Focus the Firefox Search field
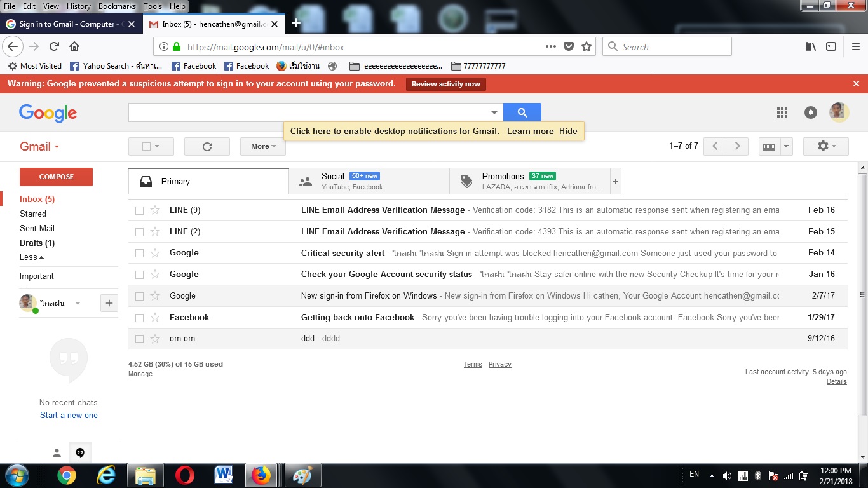Screen dimensions: 868x488 coord(667,46)
